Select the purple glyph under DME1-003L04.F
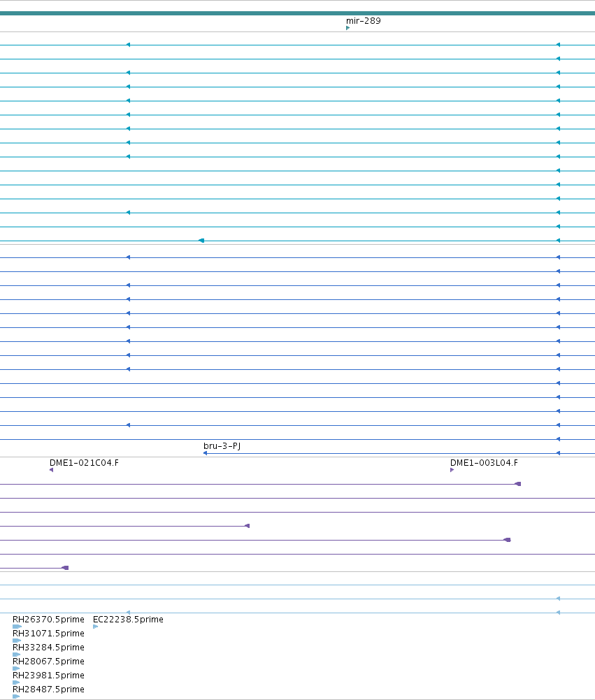The width and height of the screenshot is (595, 700). [452, 470]
